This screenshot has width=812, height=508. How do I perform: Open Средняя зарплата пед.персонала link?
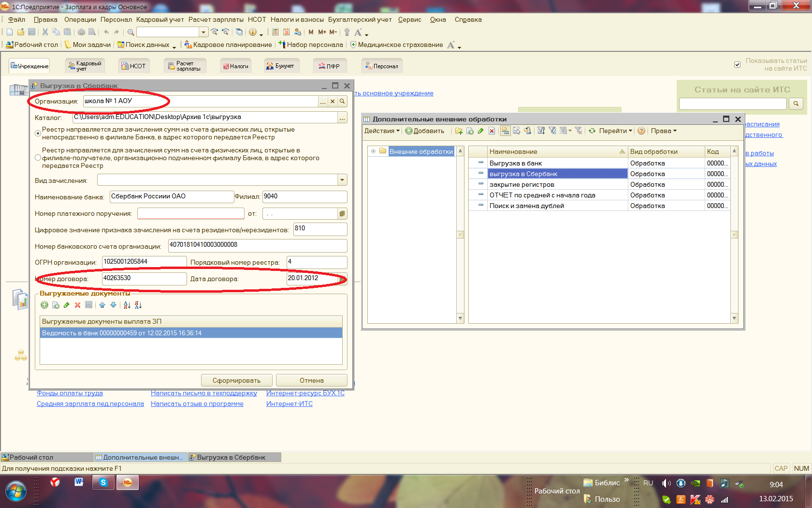click(x=90, y=404)
